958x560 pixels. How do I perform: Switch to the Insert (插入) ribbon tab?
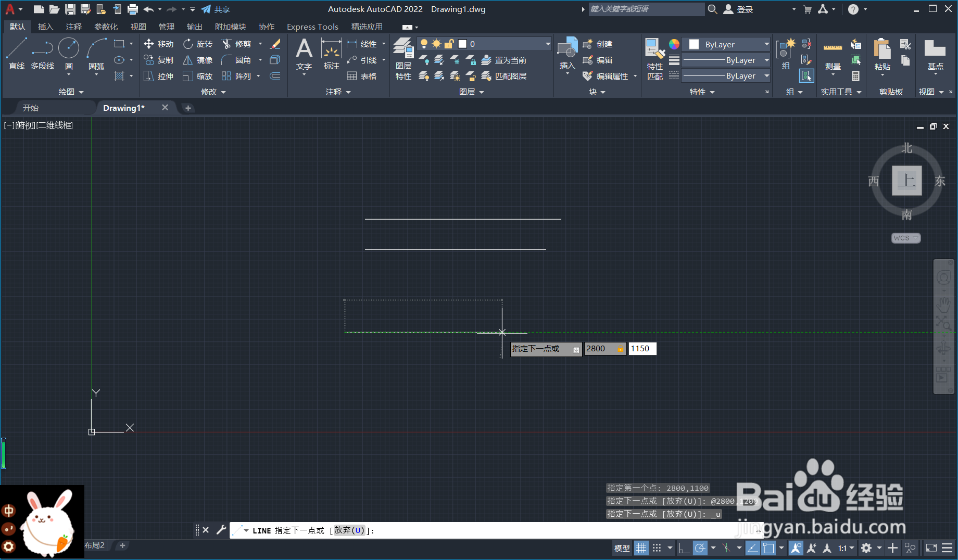click(46, 27)
